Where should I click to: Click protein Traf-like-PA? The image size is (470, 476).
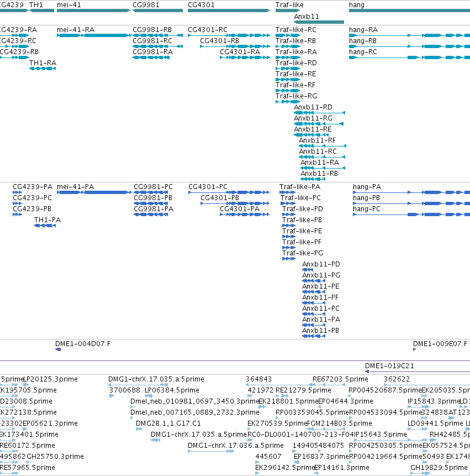pos(299,187)
